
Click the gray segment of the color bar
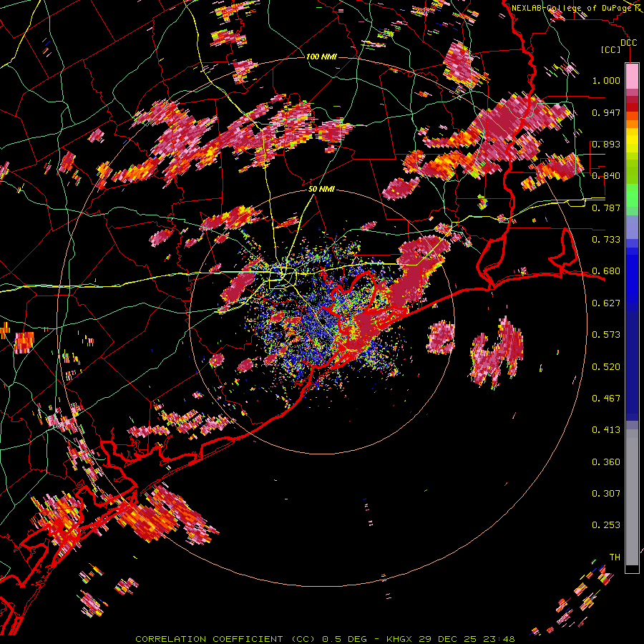pos(632,497)
